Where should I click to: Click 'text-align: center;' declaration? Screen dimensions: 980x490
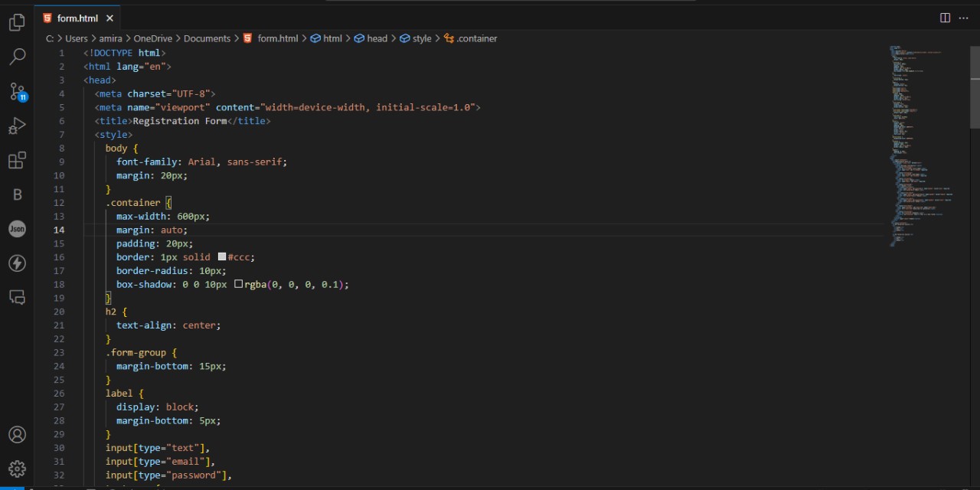tap(168, 325)
